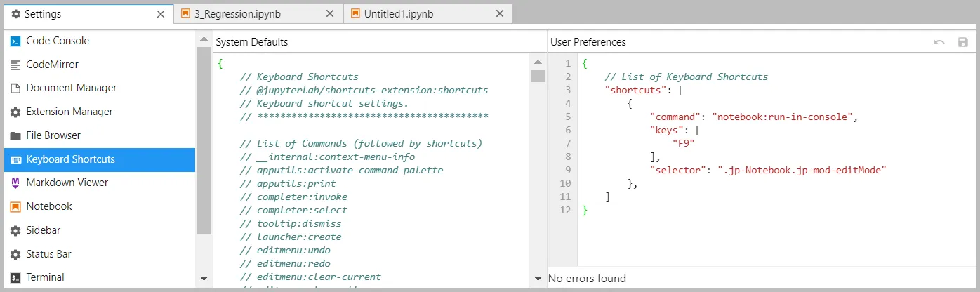This screenshot has height=292, width=980.
Task: Click the Code Console icon in settings list
Action: 15,41
